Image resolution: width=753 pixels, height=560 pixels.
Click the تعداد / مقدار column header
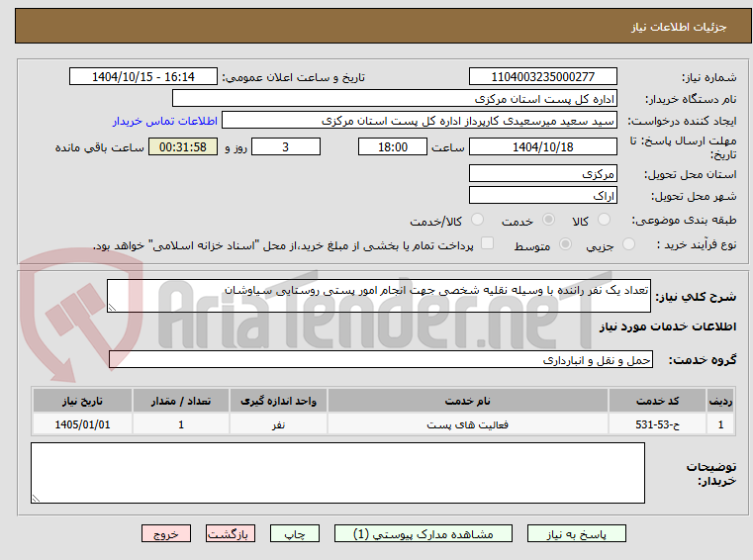181,401
